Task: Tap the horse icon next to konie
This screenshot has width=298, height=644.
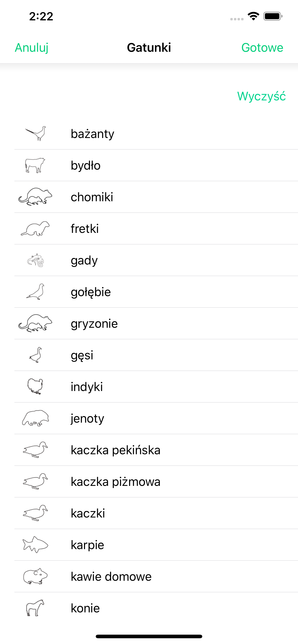Action: coord(35,608)
